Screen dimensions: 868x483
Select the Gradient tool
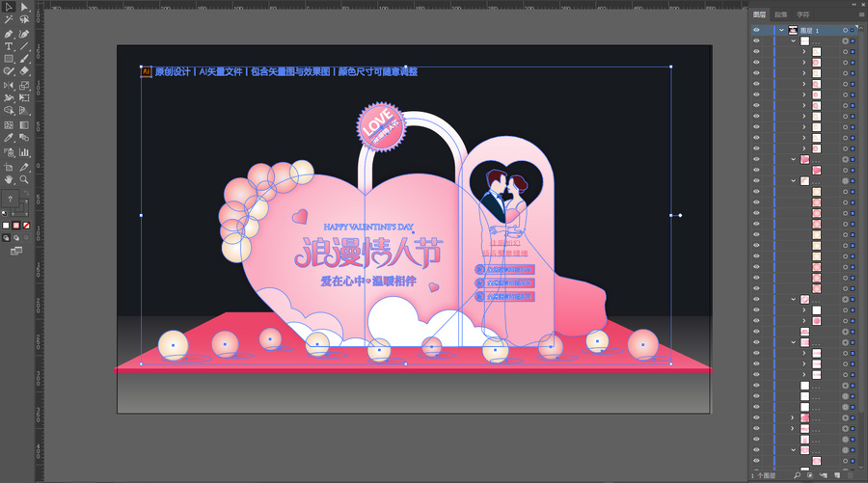coord(24,125)
